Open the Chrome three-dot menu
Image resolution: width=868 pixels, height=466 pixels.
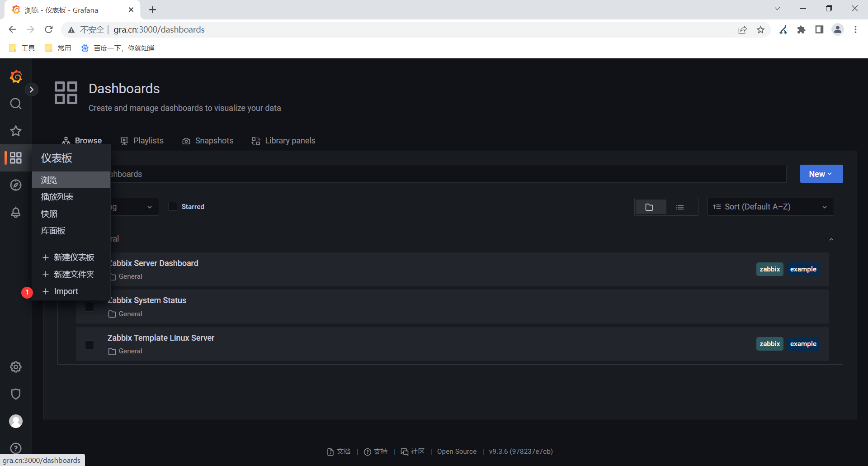(855, 29)
